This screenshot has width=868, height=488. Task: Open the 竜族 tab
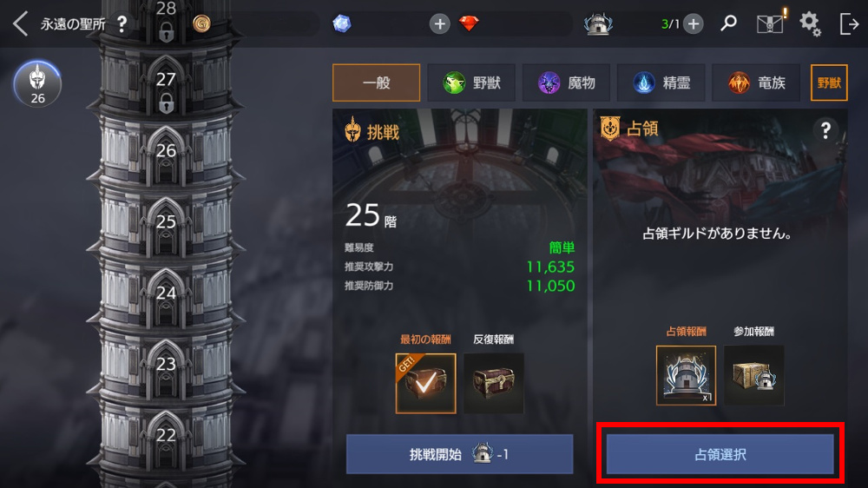[756, 83]
